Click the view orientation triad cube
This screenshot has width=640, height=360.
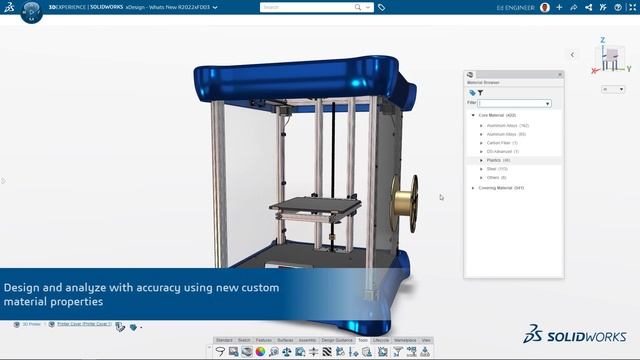tap(611, 57)
